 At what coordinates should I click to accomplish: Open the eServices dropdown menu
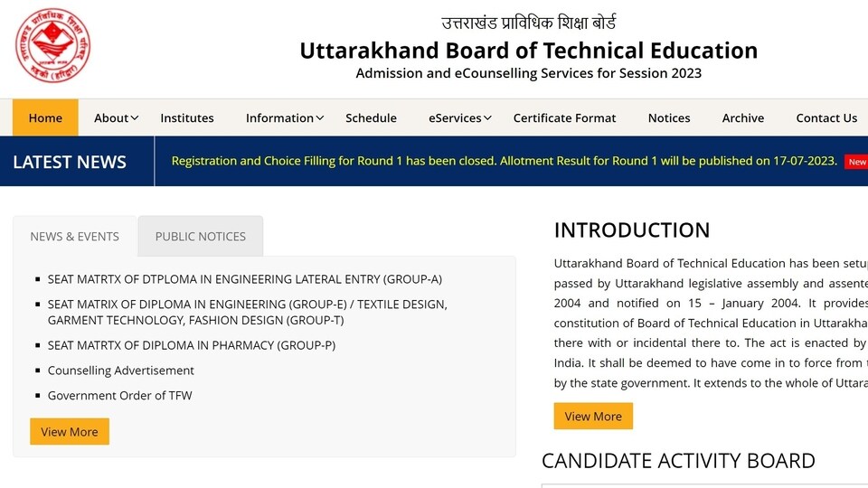pyautogui.click(x=459, y=117)
